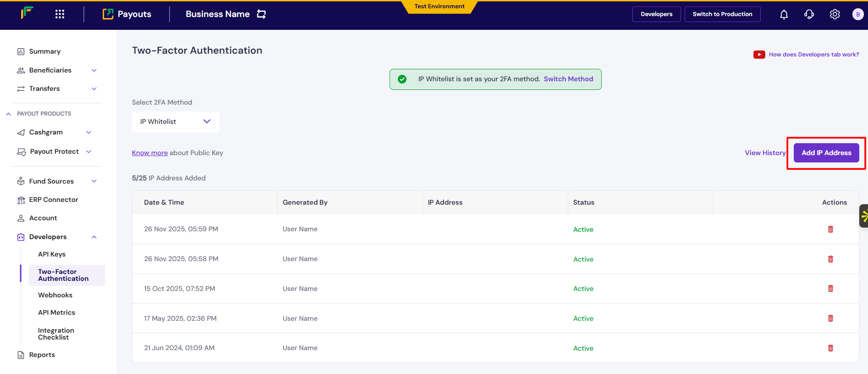The image size is (868, 374).
Task: Delete IP entry dated 26 Nov 2025, 05:59 PM
Action: [x=830, y=229]
